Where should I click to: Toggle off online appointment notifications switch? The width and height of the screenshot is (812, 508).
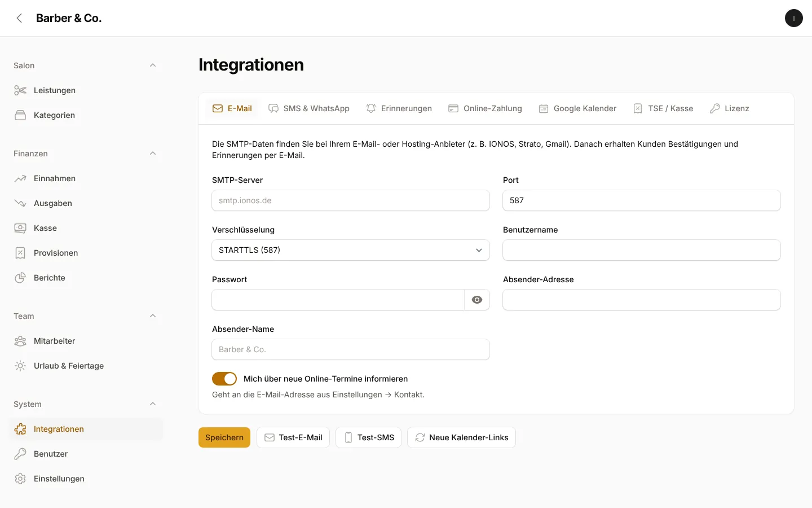click(224, 379)
